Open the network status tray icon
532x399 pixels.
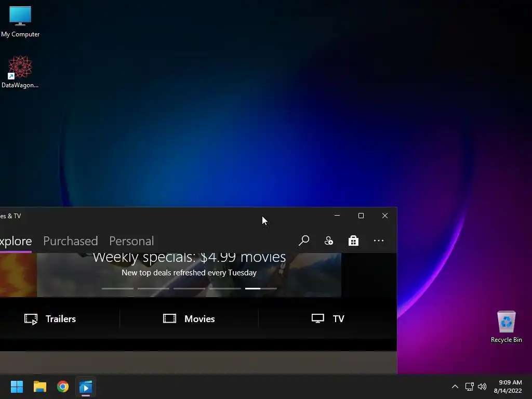(x=469, y=387)
